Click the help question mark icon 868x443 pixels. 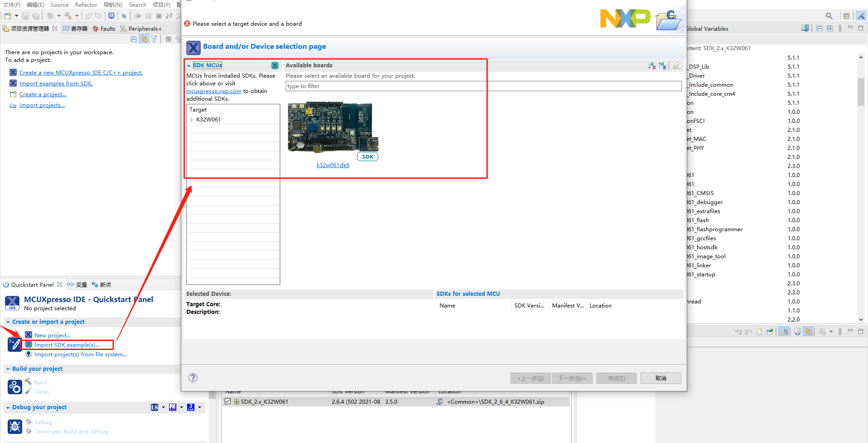tap(193, 378)
